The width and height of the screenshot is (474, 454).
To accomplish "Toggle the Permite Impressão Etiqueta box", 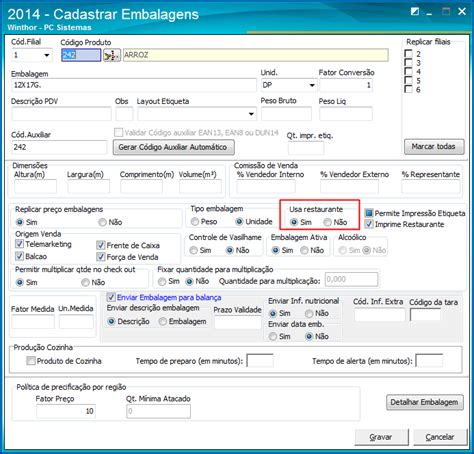I will tap(369, 213).
